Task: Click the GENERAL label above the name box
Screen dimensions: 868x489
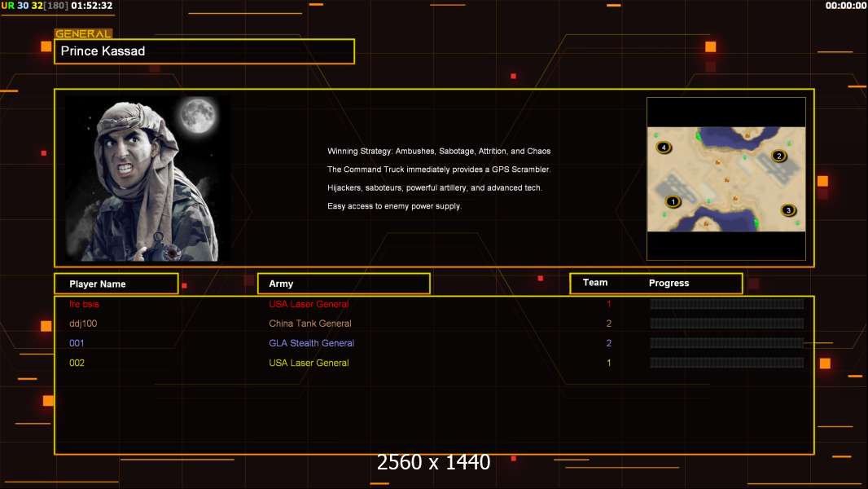Action: tap(83, 34)
